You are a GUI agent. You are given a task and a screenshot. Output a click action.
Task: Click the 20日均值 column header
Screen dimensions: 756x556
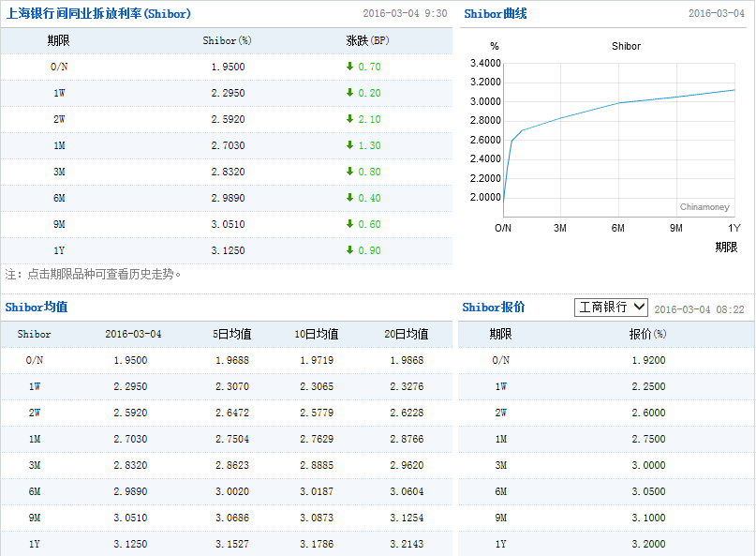click(406, 334)
